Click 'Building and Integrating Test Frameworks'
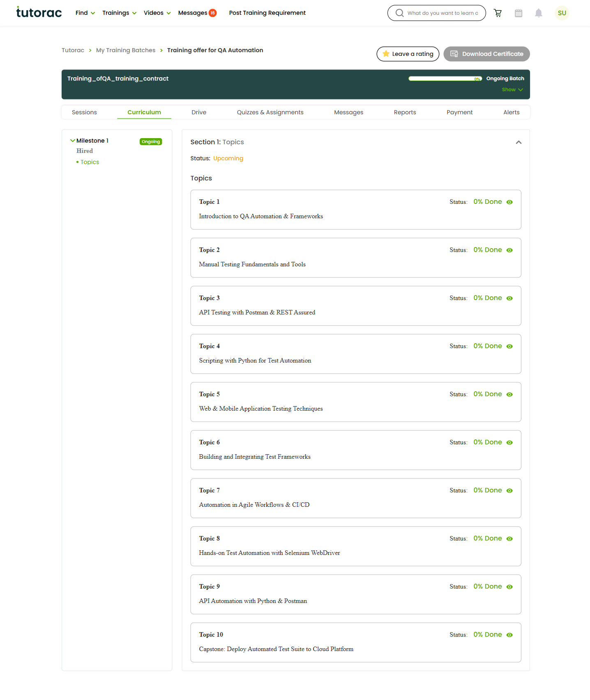 pyautogui.click(x=255, y=457)
